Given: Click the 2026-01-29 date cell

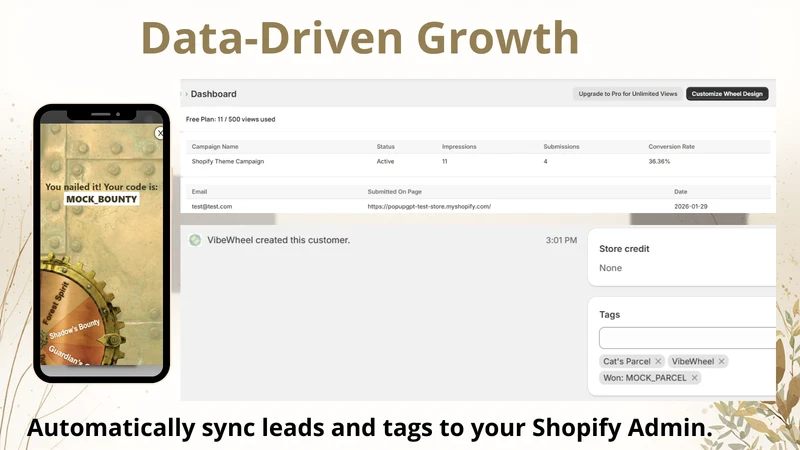Looking at the screenshot, I should (x=691, y=207).
